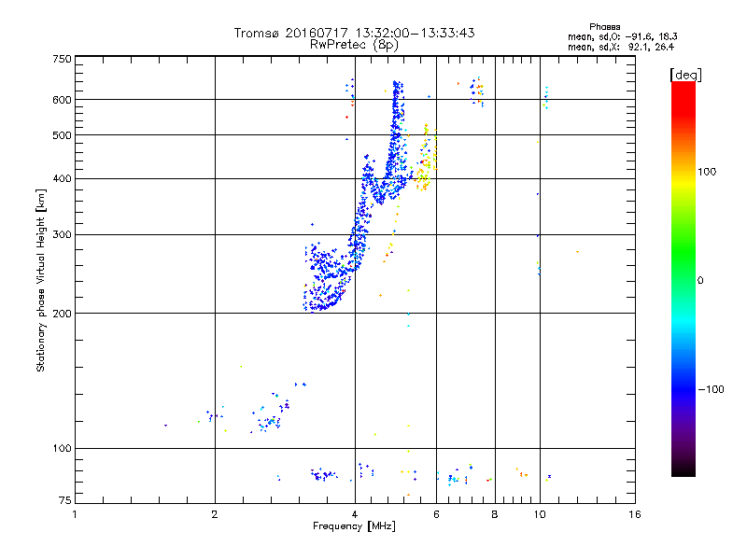
Task: Click the x-axis tick label "10"
Action: [x=540, y=514]
